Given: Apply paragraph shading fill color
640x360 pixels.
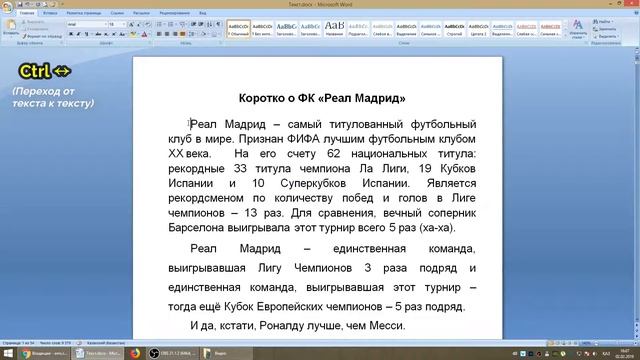Looking at the screenshot, I should pos(204,34).
